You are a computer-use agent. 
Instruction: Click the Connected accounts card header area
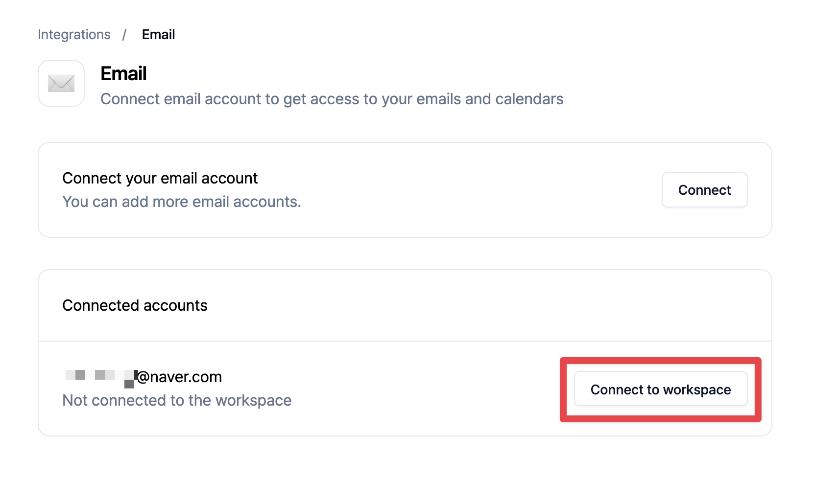click(405, 305)
